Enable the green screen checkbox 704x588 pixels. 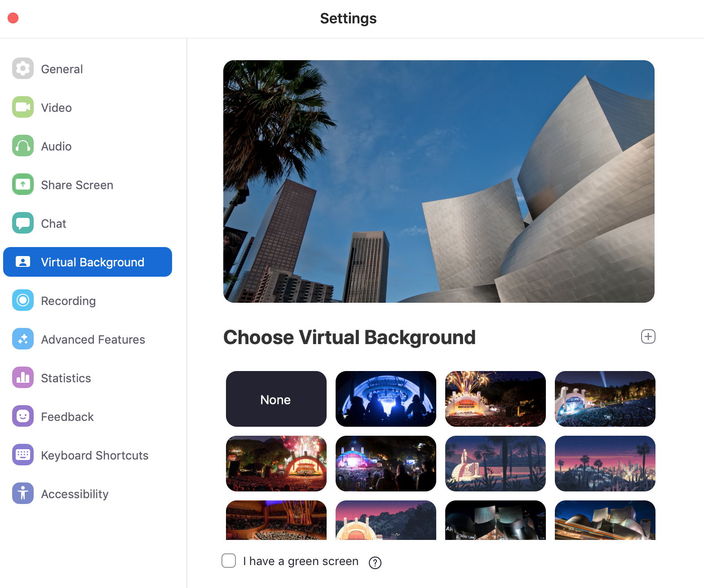coord(229,561)
